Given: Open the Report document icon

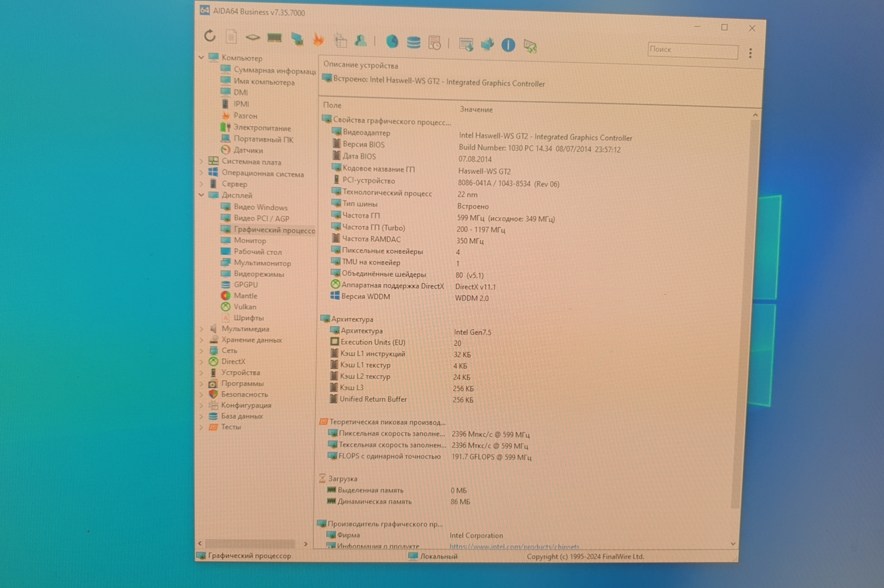Looking at the screenshot, I should [x=231, y=36].
